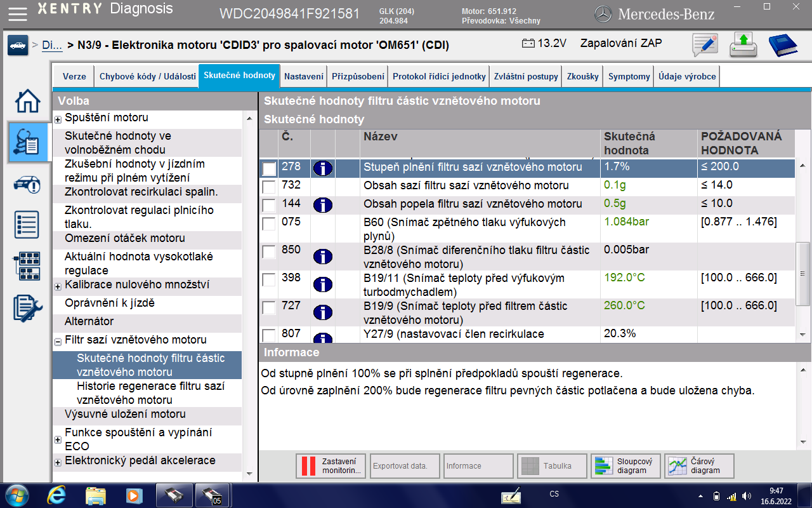Check the box for row 727
The image size is (812, 508).
pos(269,307)
